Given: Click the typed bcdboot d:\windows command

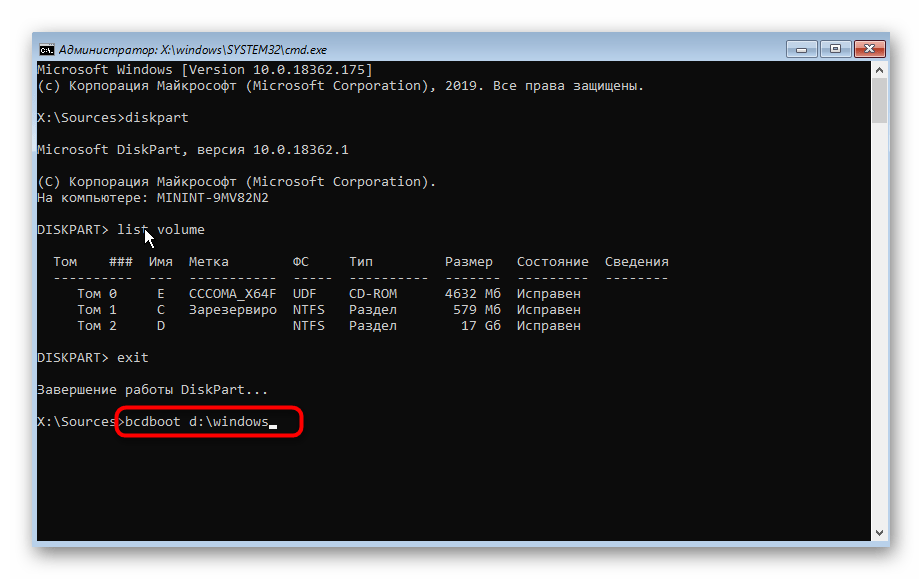Looking at the screenshot, I should pos(197,422).
